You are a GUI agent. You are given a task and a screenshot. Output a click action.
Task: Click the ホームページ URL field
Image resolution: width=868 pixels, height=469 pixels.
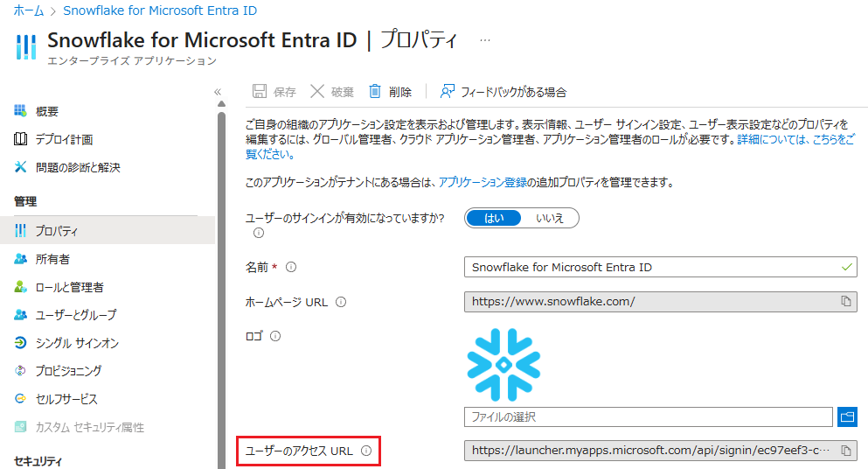click(x=661, y=302)
